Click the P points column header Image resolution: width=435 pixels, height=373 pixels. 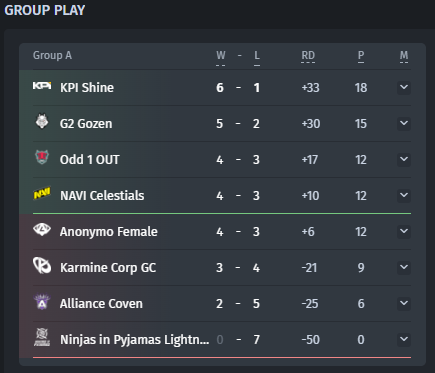point(361,55)
